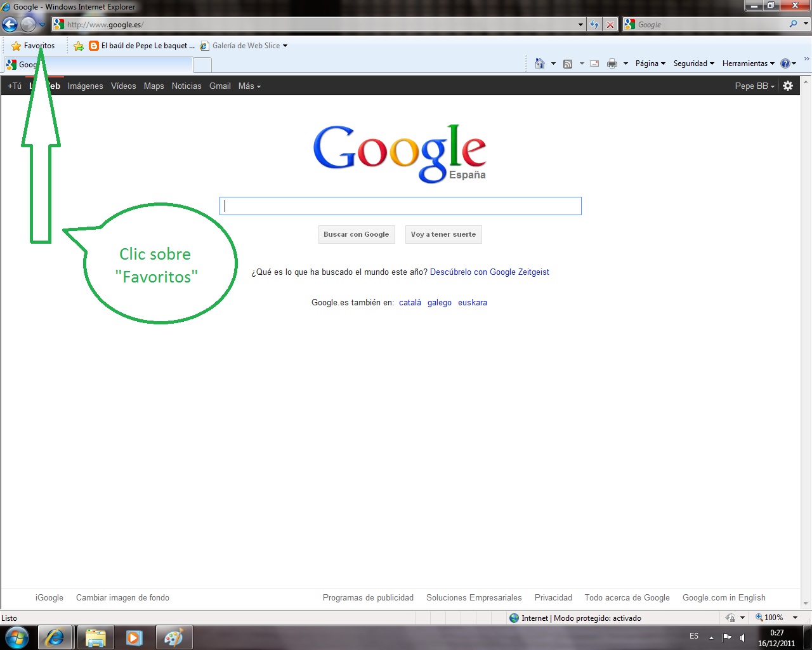Click the Buscar con Google button
The image size is (812, 650).
[357, 234]
